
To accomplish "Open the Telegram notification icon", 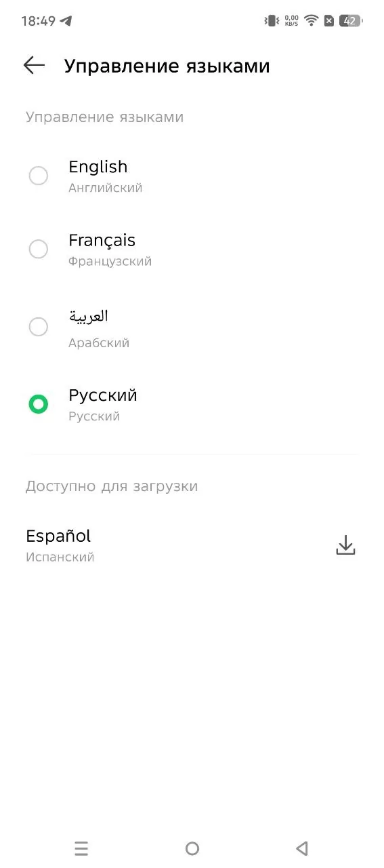I will (66, 21).
